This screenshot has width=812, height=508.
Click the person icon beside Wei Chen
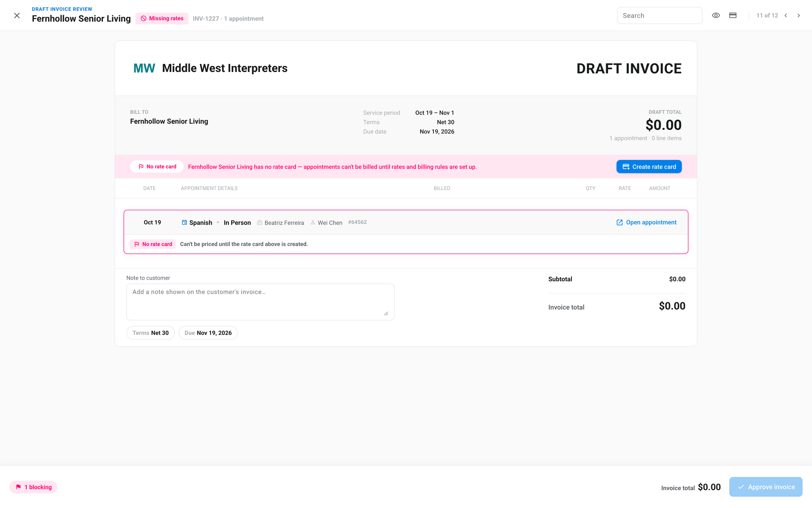pos(313,222)
